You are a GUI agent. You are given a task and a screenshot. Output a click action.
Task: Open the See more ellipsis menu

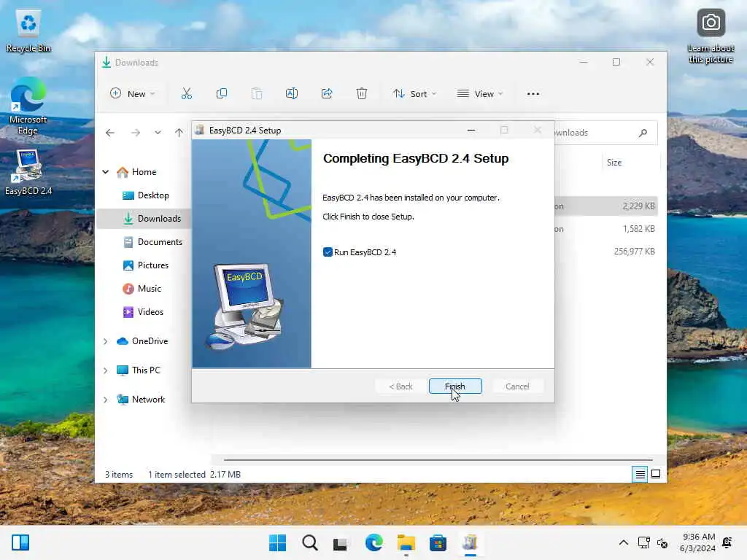coord(533,94)
